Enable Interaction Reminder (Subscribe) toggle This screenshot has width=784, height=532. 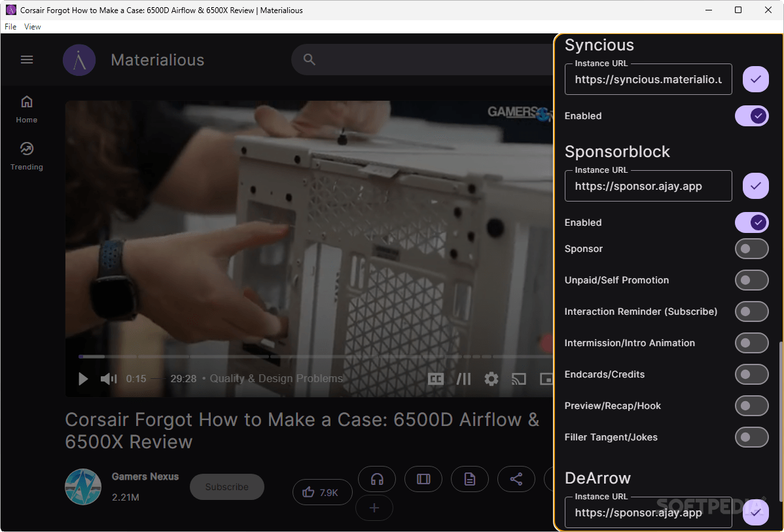(x=751, y=311)
